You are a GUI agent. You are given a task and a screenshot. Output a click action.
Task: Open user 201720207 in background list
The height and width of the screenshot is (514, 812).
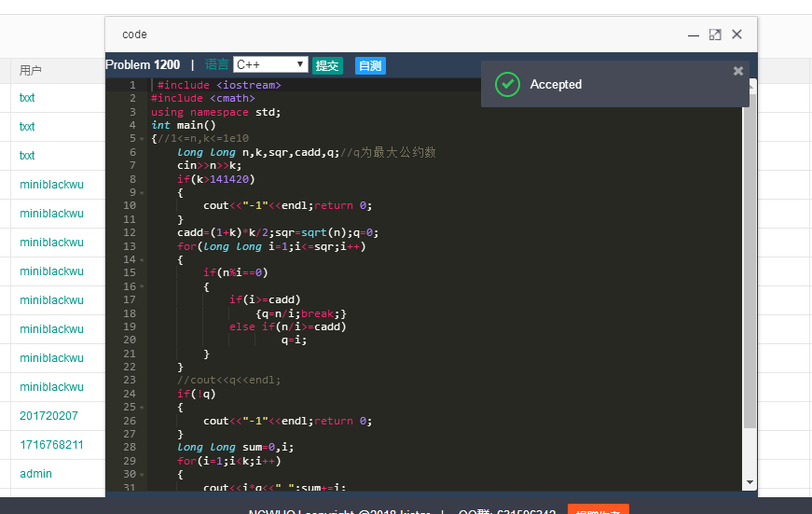(x=48, y=415)
